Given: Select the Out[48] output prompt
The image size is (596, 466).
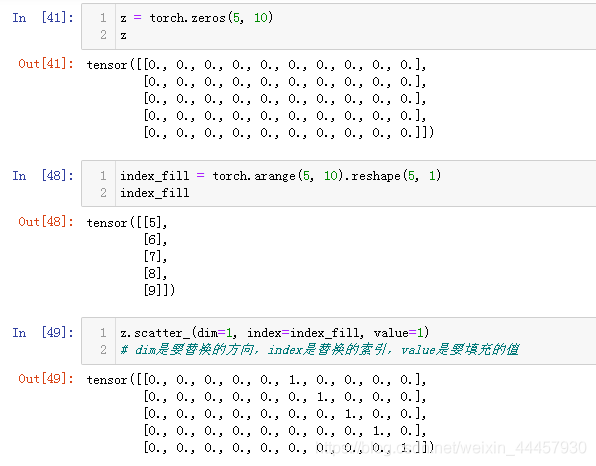Looking at the screenshot, I should (46, 222).
